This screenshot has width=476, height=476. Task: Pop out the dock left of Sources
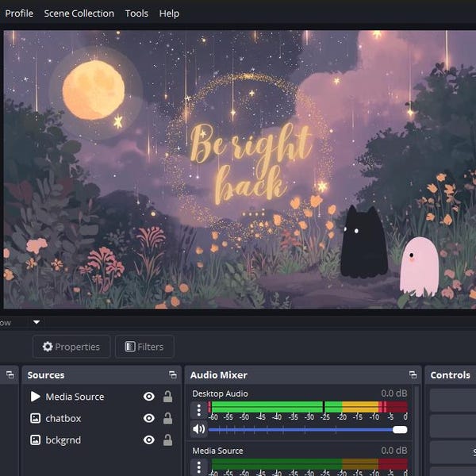coord(10,375)
